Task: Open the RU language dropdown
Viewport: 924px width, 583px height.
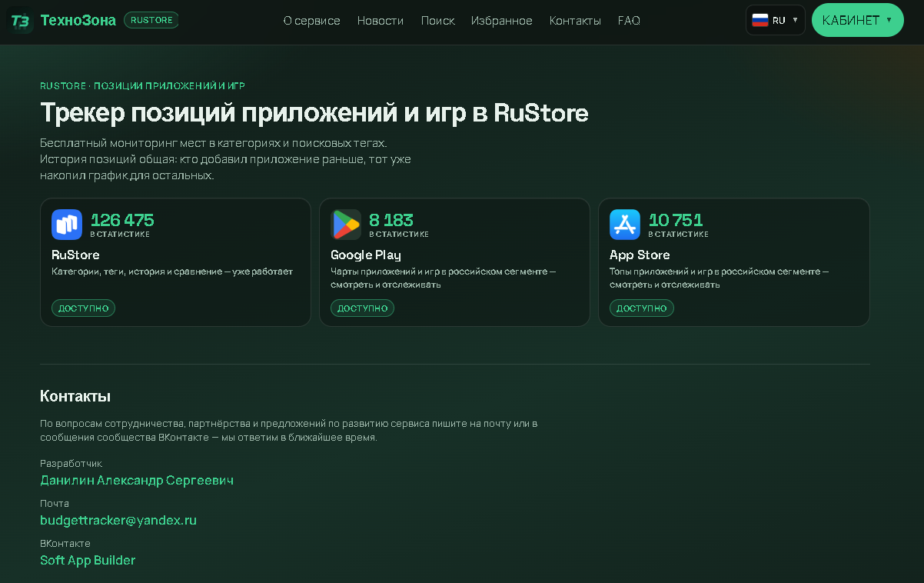Action: pyautogui.click(x=776, y=20)
